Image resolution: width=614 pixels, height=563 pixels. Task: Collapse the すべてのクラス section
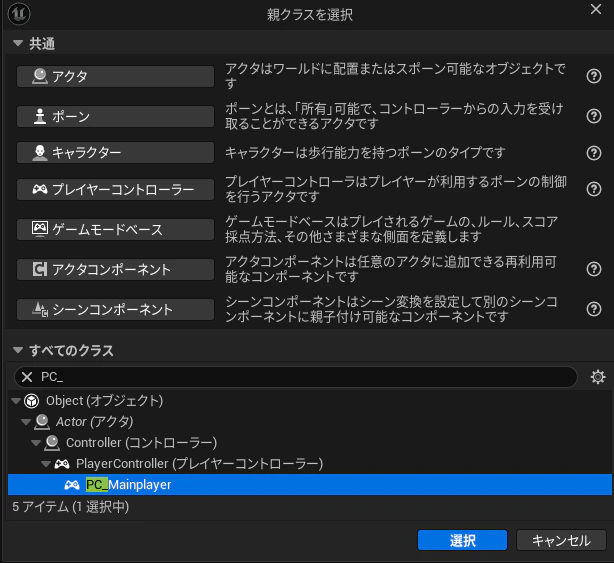pos(18,350)
